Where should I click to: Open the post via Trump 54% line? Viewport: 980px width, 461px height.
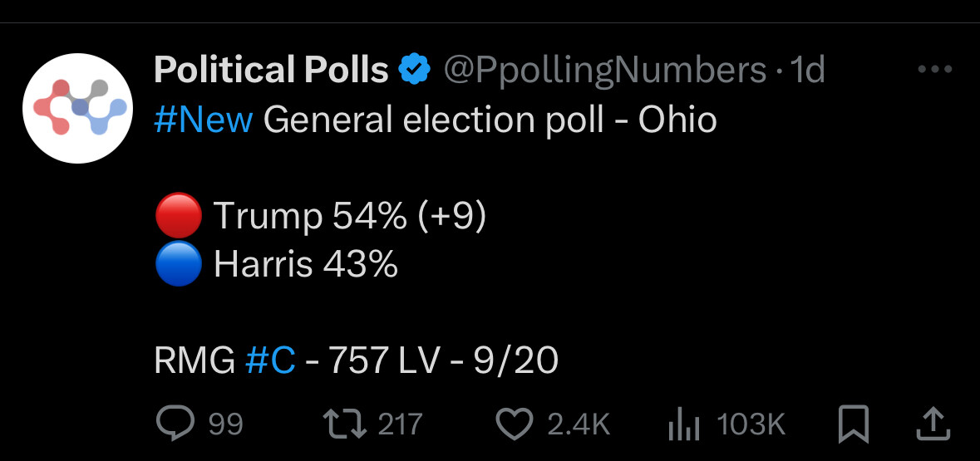click(320, 217)
